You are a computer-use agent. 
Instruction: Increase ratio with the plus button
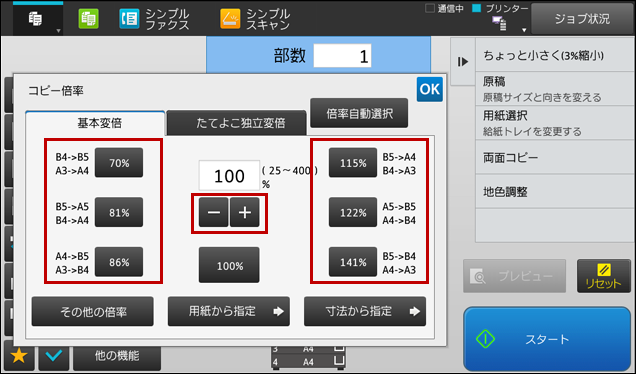[245, 213]
